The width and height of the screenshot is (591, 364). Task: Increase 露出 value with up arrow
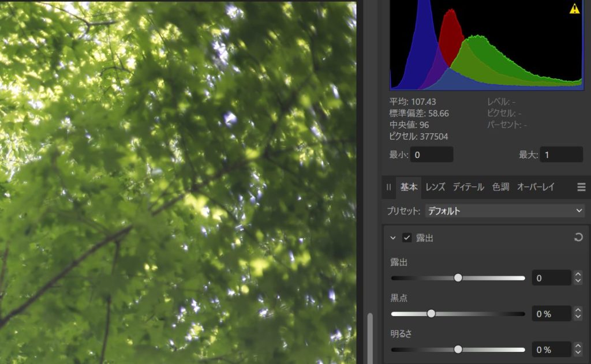pyautogui.click(x=578, y=275)
